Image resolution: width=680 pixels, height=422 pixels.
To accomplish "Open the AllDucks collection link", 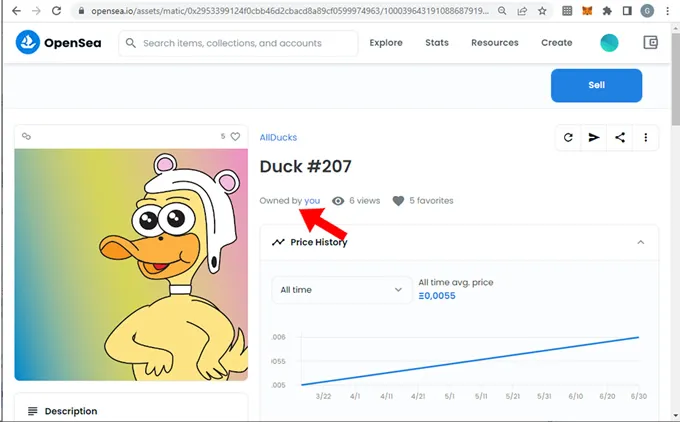I will tap(278, 137).
